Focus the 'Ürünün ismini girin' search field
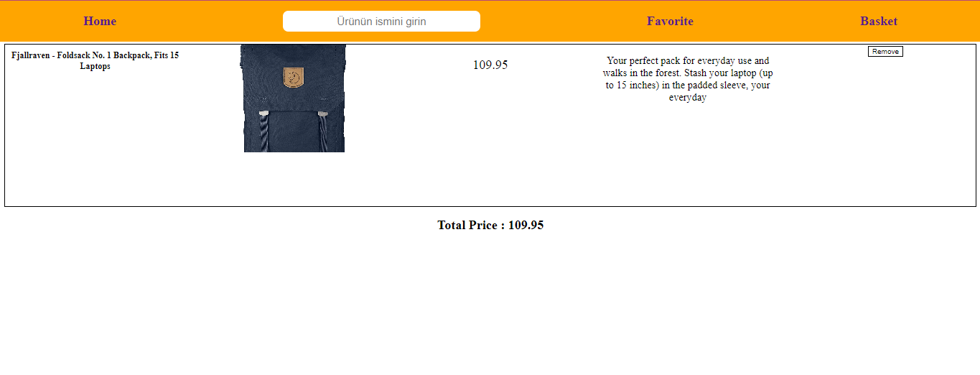 pyautogui.click(x=381, y=21)
